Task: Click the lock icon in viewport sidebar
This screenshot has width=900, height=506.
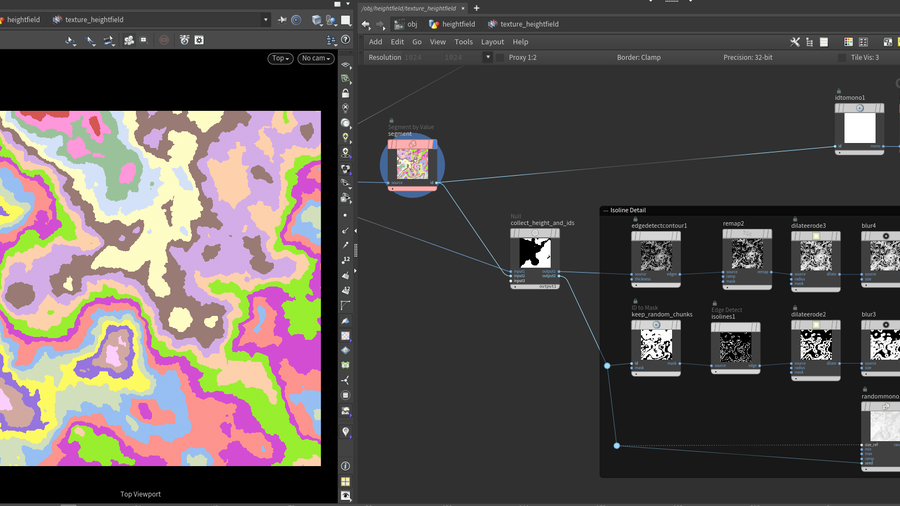Action: tap(346, 93)
